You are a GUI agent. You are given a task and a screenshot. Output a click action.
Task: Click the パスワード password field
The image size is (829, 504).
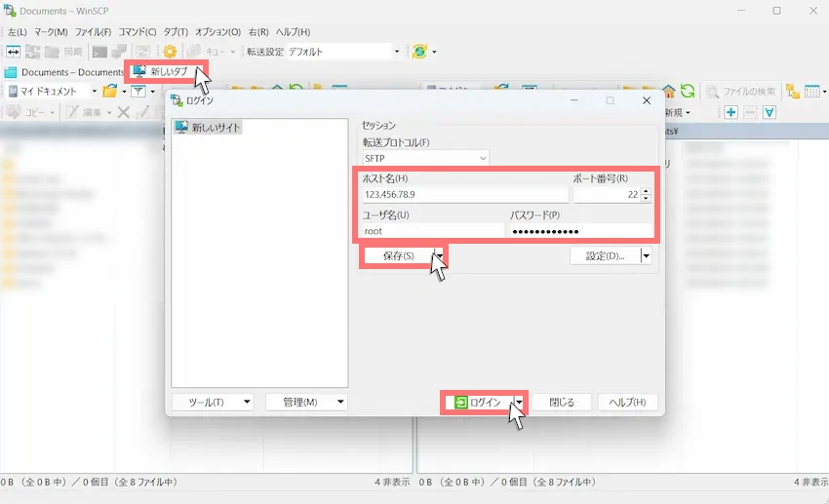coord(580,231)
